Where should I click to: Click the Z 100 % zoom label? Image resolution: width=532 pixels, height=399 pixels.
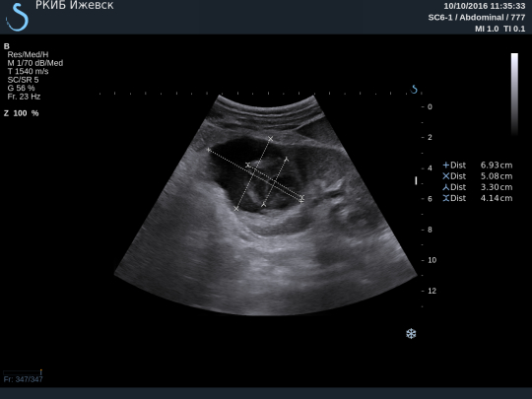(21, 113)
